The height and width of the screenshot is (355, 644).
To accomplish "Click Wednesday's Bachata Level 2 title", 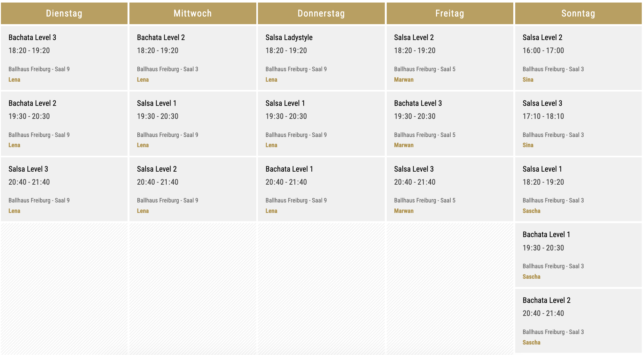I will pyautogui.click(x=161, y=38).
